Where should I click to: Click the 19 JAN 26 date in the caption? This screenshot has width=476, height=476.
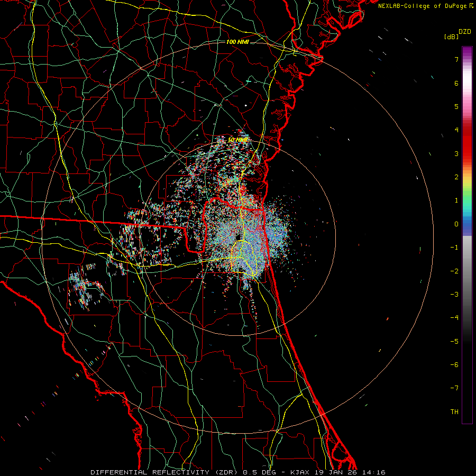pyautogui.click(x=336, y=472)
